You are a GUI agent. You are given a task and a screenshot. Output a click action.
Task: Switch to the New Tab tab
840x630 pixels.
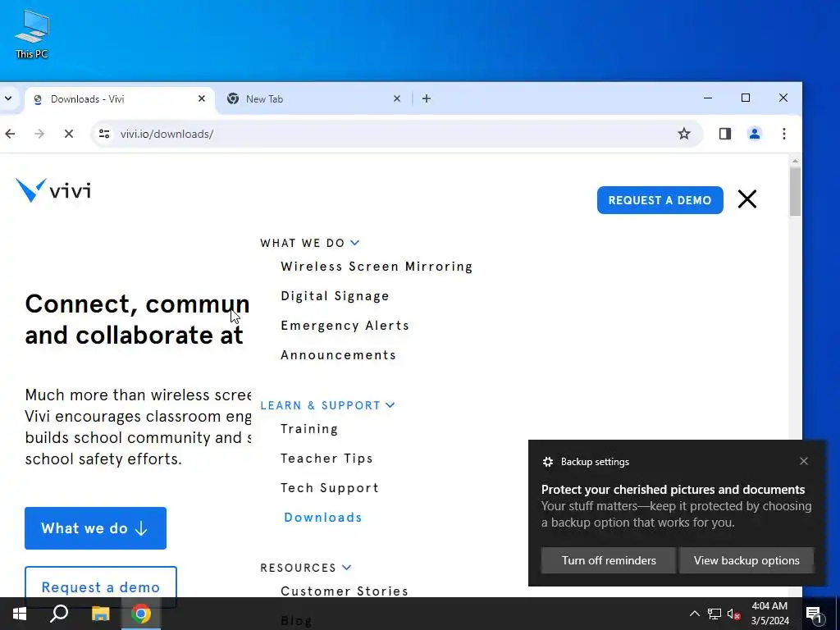313,99
